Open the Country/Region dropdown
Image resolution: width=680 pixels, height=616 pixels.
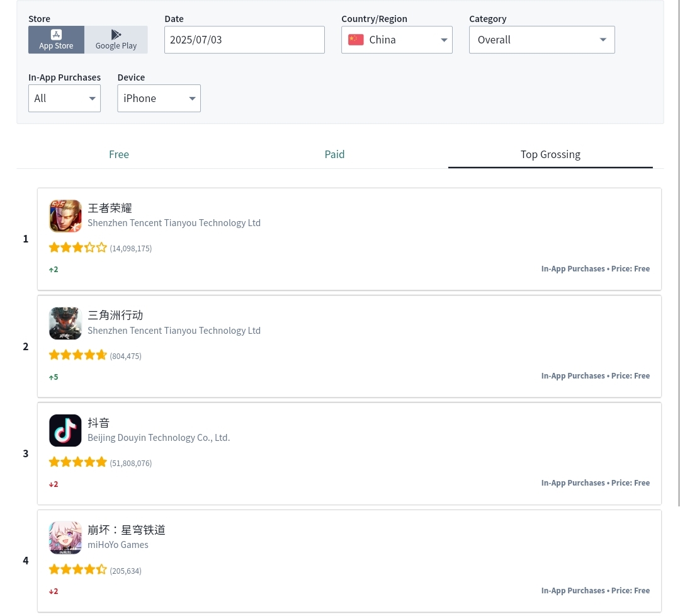pos(397,40)
